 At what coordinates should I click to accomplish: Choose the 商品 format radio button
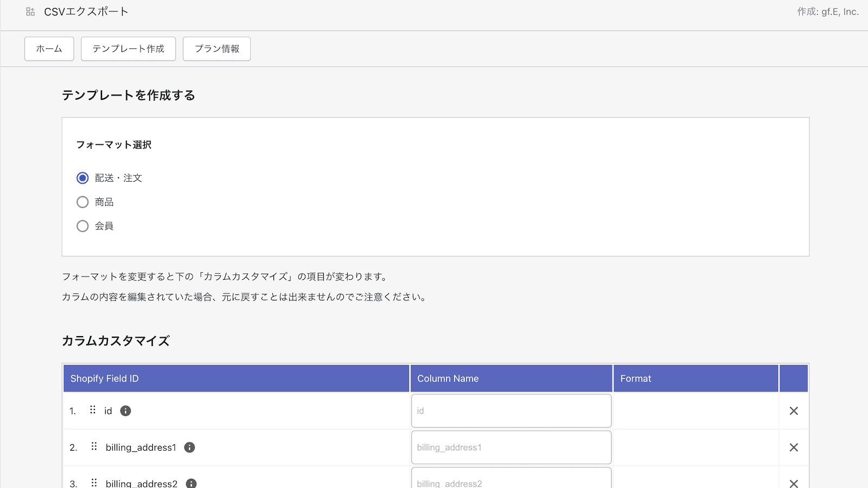pyautogui.click(x=82, y=202)
